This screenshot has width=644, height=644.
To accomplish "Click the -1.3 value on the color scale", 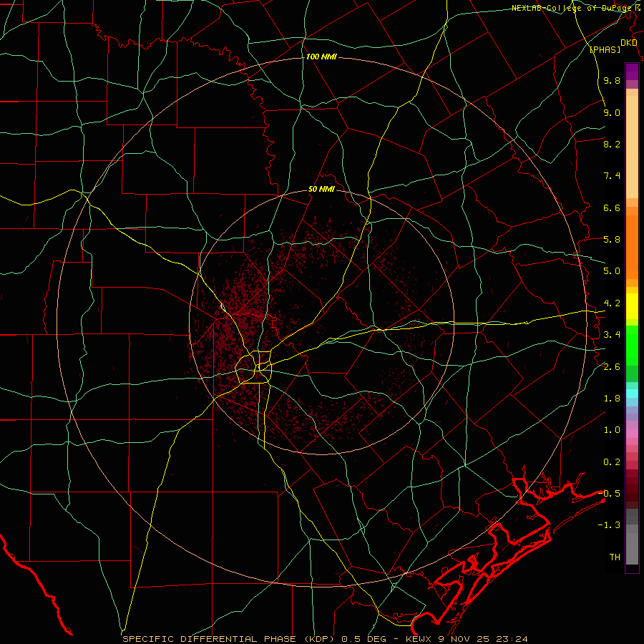I will point(609,525).
